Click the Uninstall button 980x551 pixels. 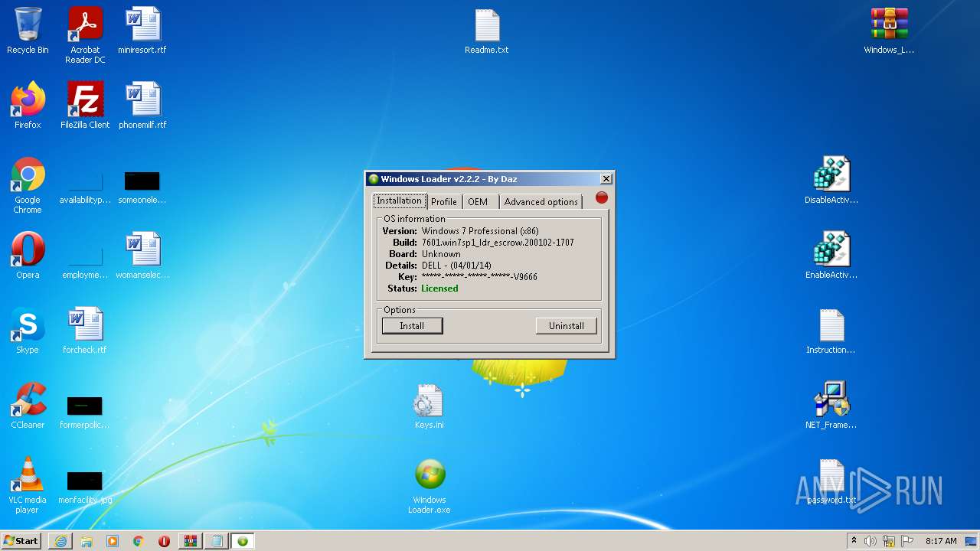point(567,326)
